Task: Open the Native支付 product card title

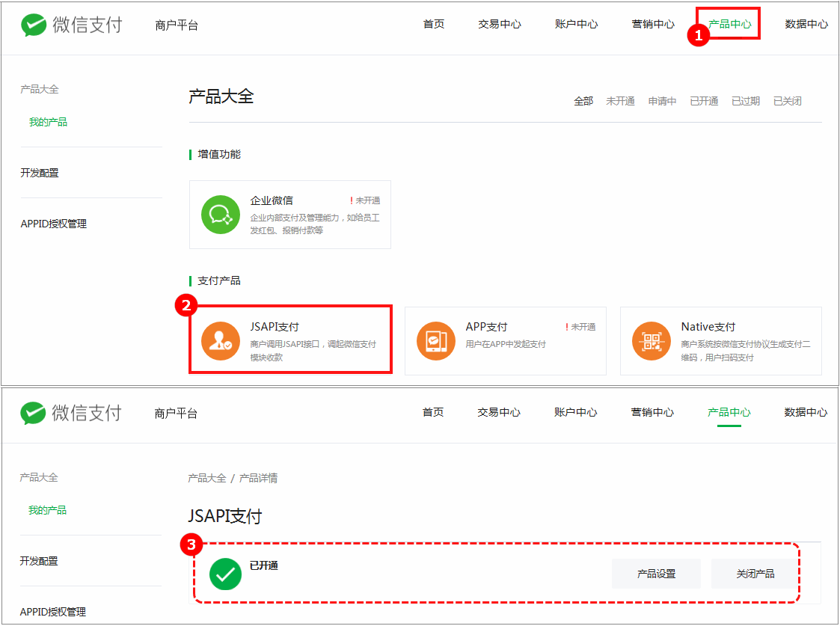Action: [x=708, y=327]
